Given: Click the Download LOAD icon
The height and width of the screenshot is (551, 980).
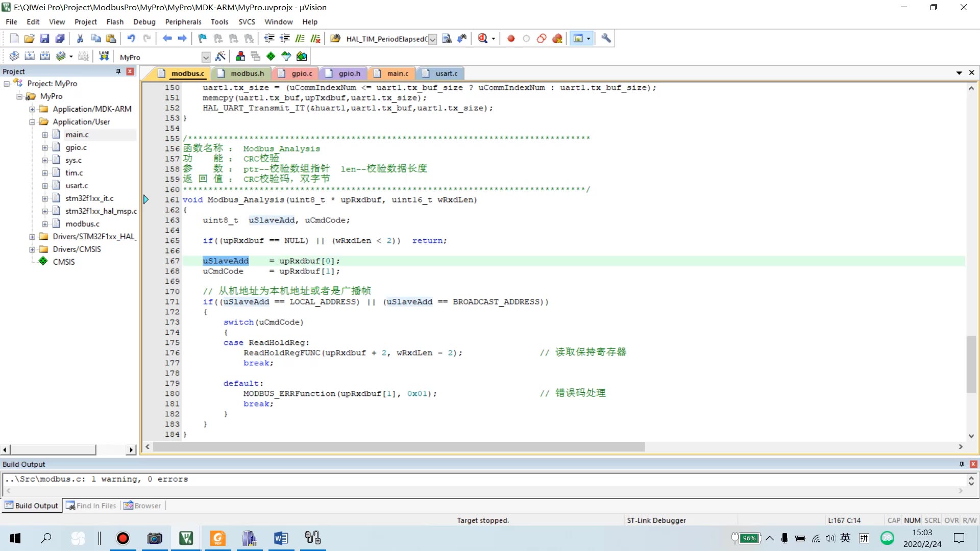Looking at the screenshot, I should click(104, 56).
